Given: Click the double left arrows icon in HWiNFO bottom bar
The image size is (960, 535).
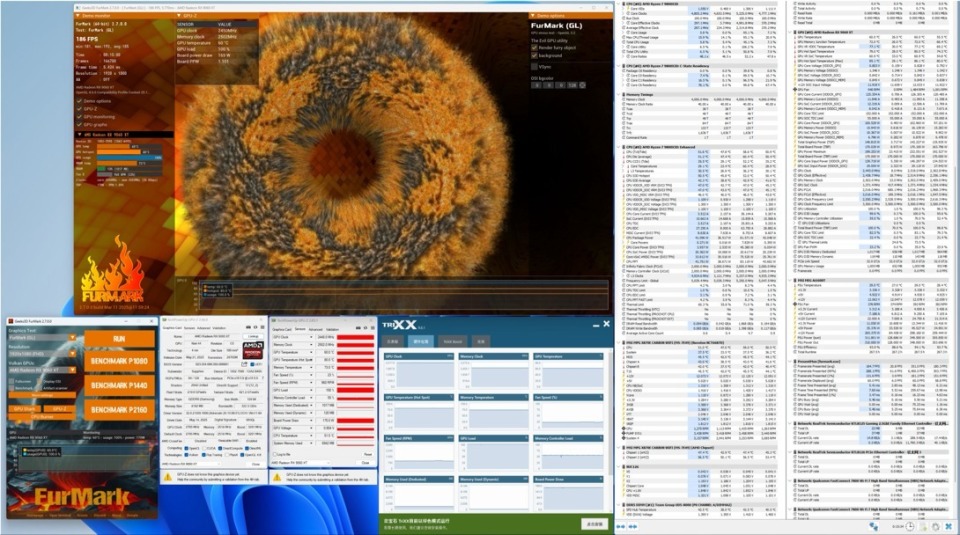Looking at the screenshot, I should pos(621,526).
